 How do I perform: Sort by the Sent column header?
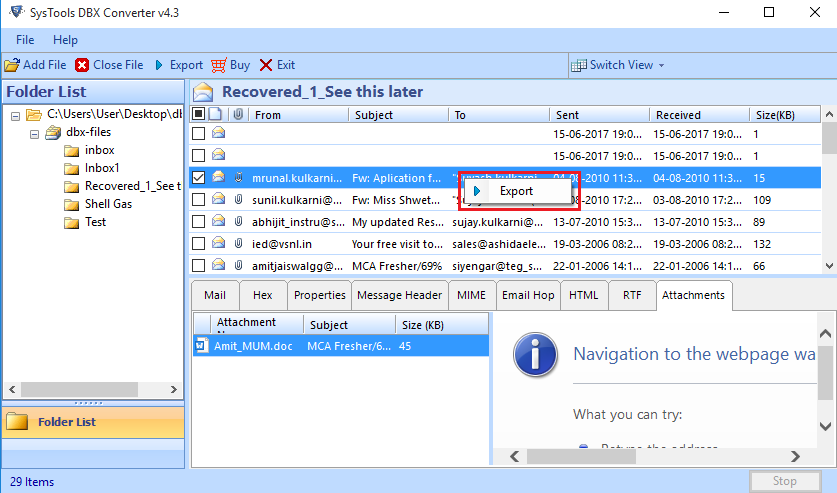pos(599,115)
